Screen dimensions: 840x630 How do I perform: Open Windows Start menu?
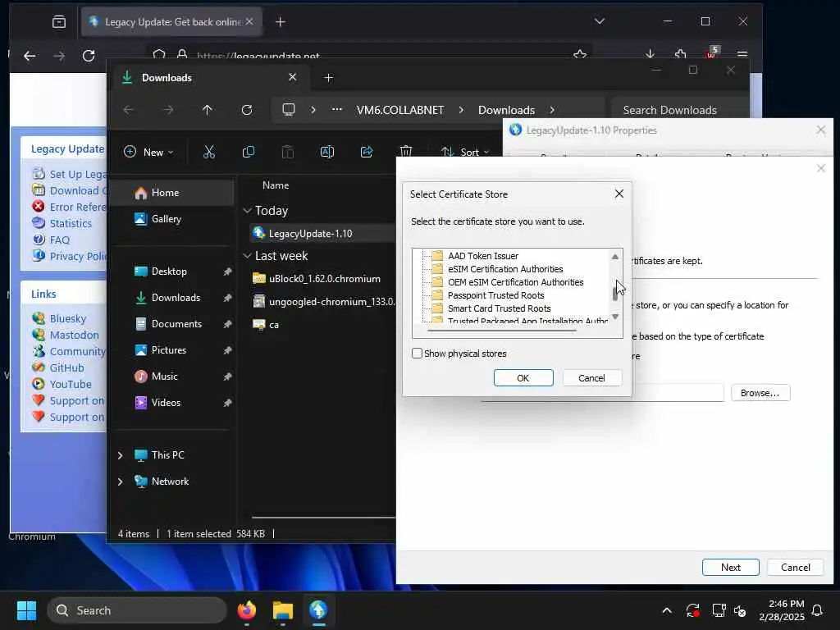coord(26,610)
